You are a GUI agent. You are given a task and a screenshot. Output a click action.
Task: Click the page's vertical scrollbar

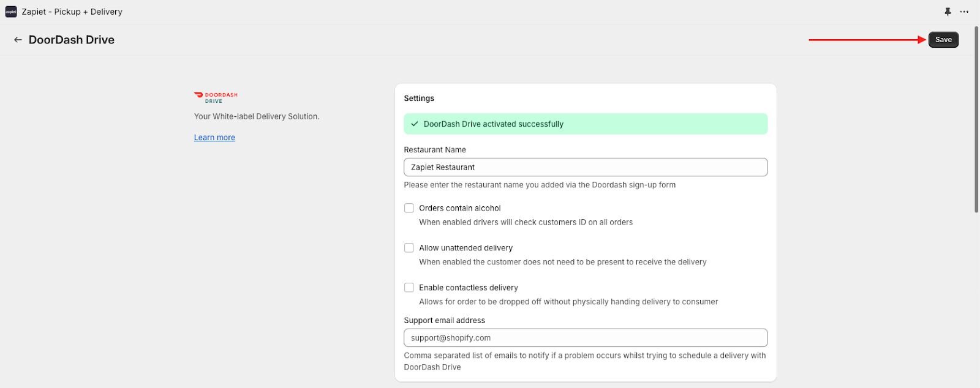tap(976, 122)
